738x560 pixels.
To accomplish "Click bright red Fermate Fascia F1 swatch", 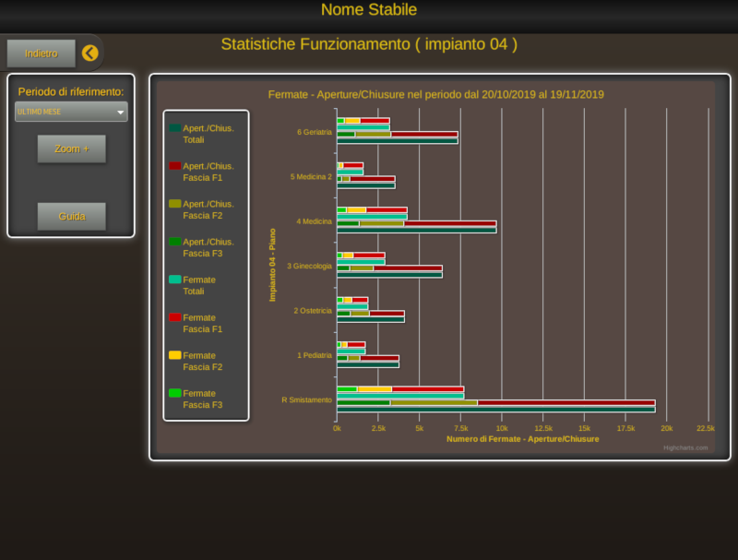I will (175, 317).
